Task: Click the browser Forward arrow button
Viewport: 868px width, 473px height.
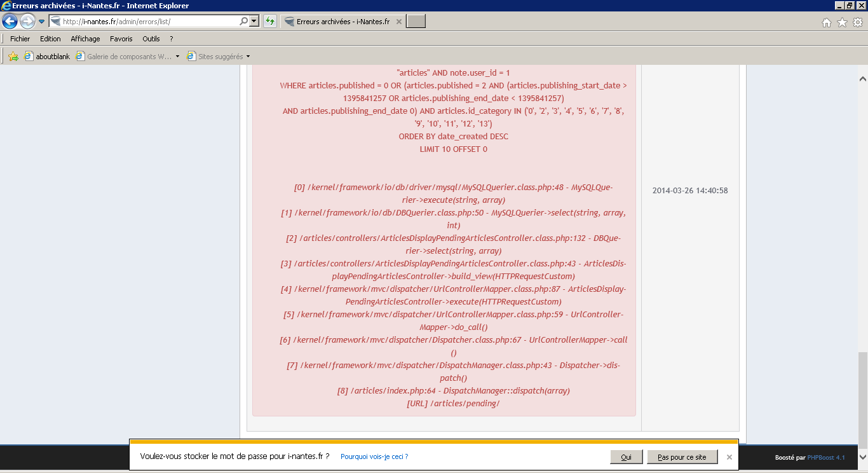Action: 27,22
